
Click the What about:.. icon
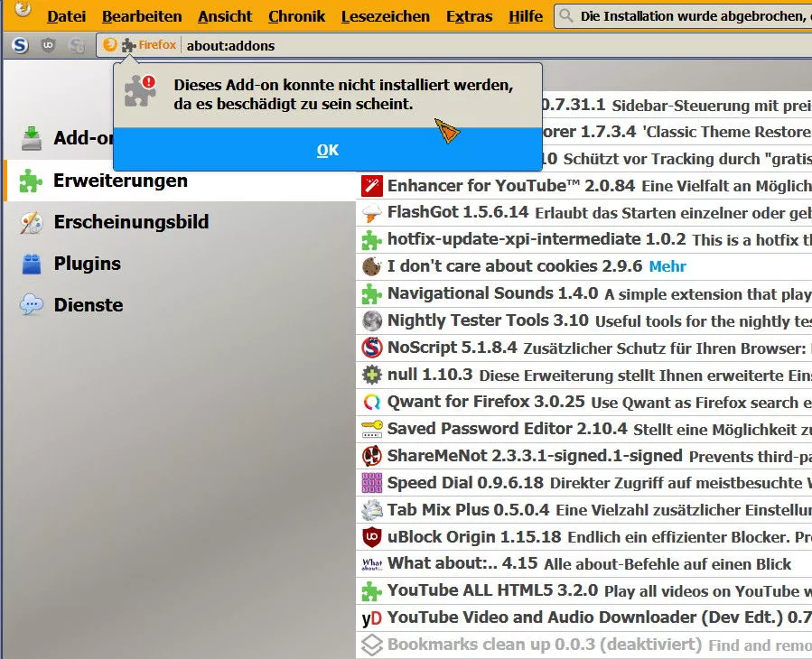[372, 563]
